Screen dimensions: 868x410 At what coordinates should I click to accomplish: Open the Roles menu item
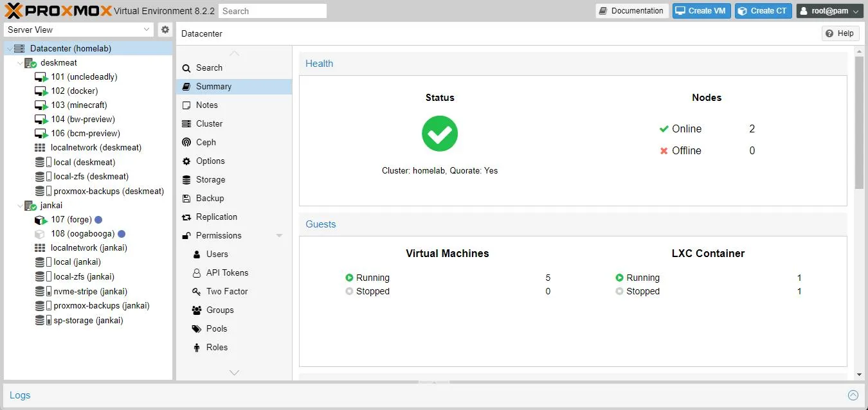click(234, 348)
